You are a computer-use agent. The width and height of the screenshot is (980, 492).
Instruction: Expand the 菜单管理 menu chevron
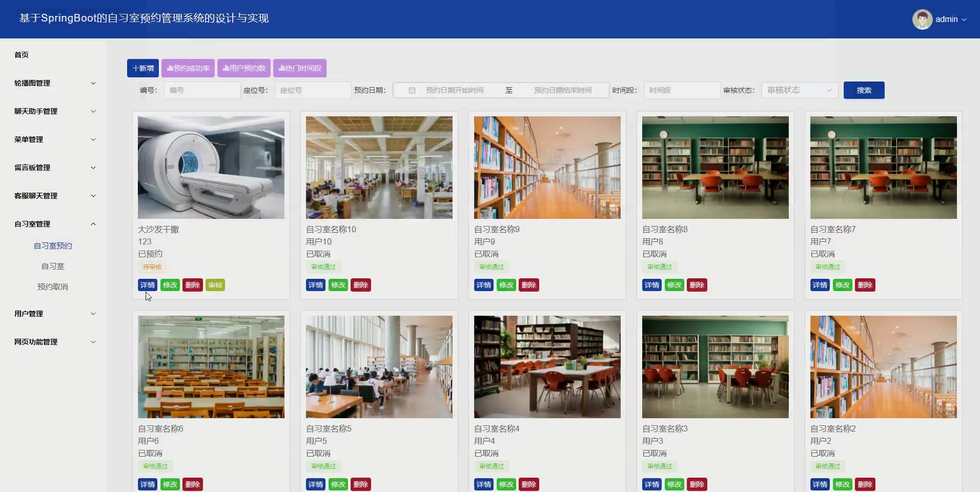click(93, 139)
